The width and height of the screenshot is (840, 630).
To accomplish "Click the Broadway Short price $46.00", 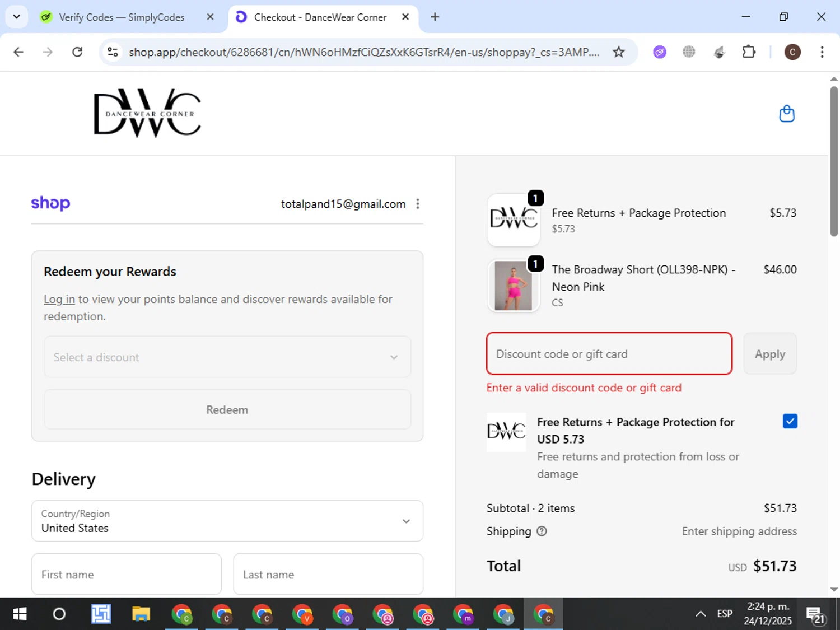I will pos(780,269).
